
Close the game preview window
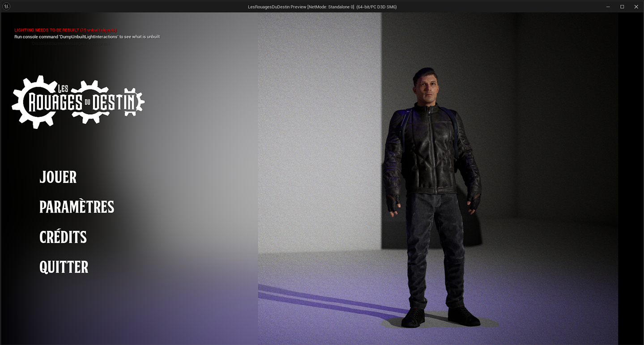(636, 7)
